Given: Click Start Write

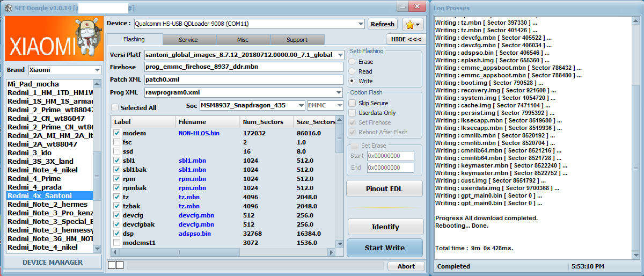Looking at the screenshot, I should coord(385,248).
